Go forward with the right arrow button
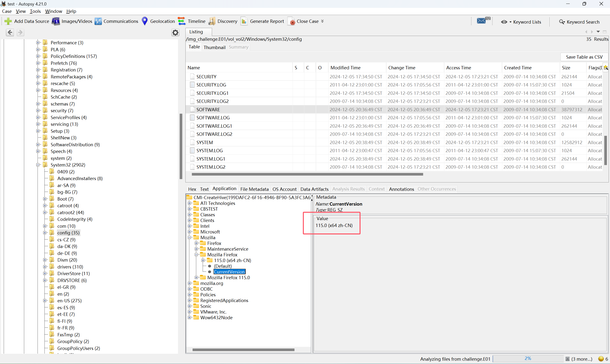610x364 pixels. (20, 32)
